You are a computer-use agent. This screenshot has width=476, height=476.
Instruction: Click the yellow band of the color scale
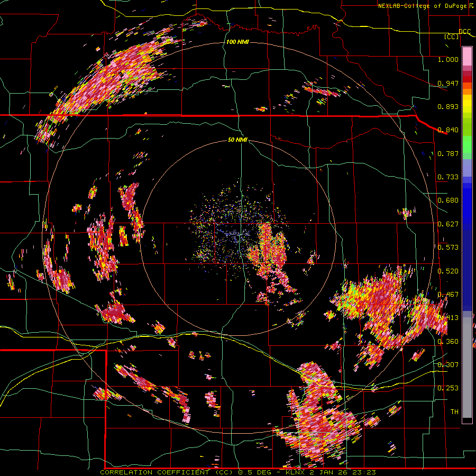tap(467, 104)
